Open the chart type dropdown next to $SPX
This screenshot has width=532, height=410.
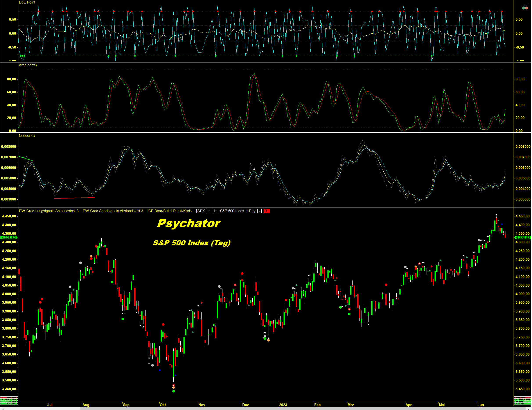point(215,211)
